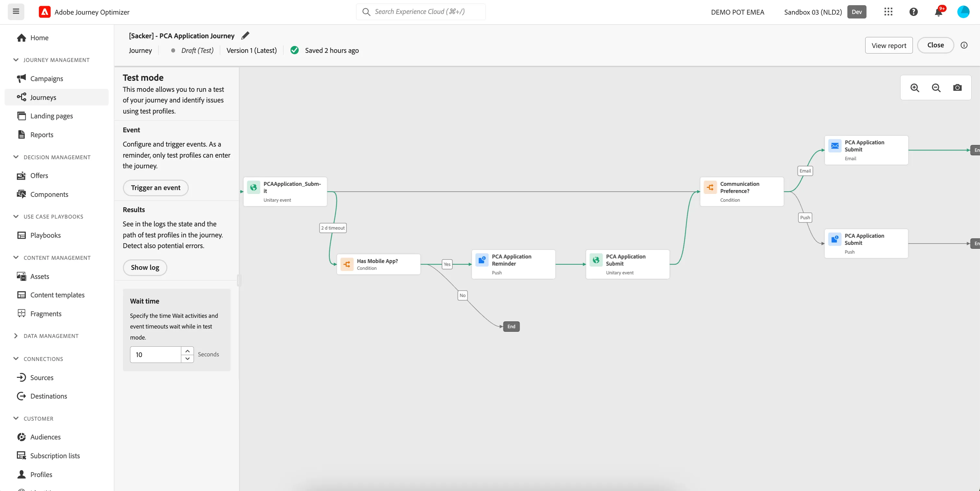Collapse the Customer section
Viewport: 980px width, 491px height.
click(x=16, y=418)
